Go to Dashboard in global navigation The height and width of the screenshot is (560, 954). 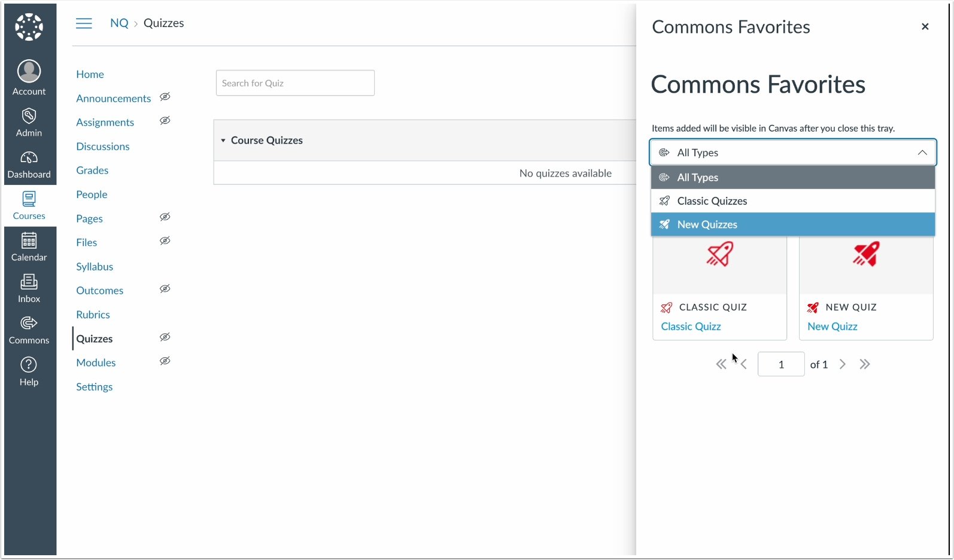point(29,165)
